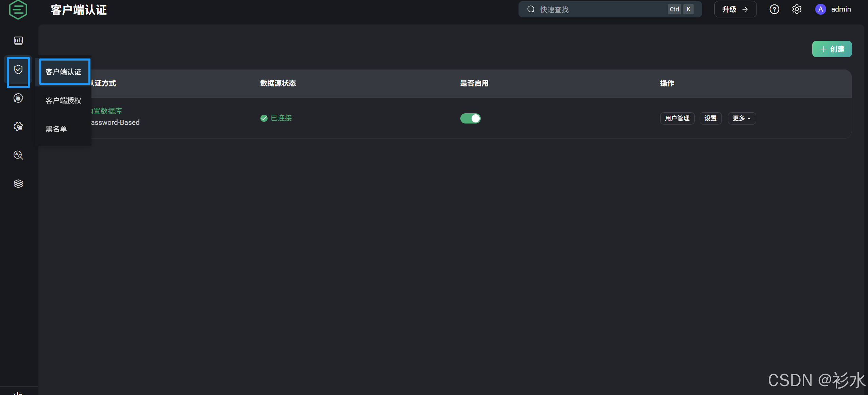Select 客户端认证 menu item
This screenshot has height=395, width=868.
click(x=64, y=72)
